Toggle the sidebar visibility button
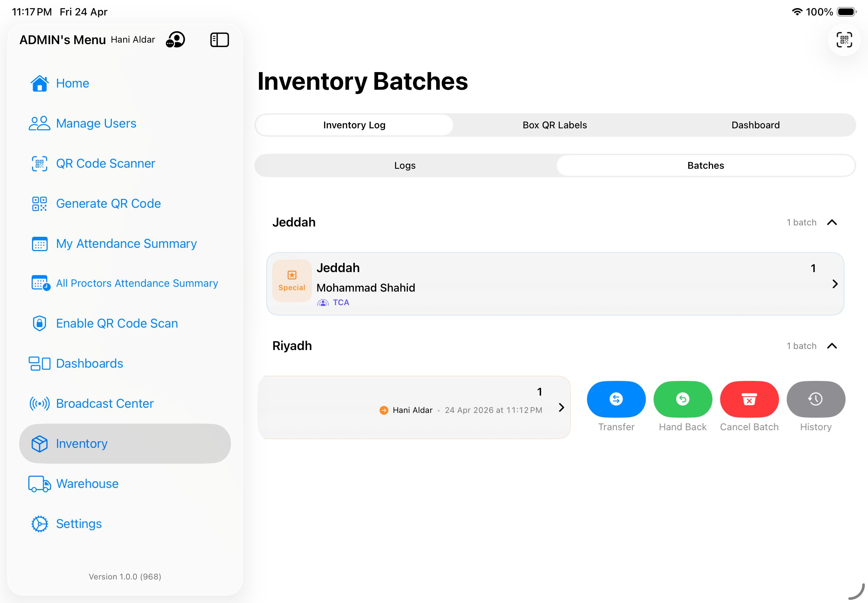 click(219, 39)
